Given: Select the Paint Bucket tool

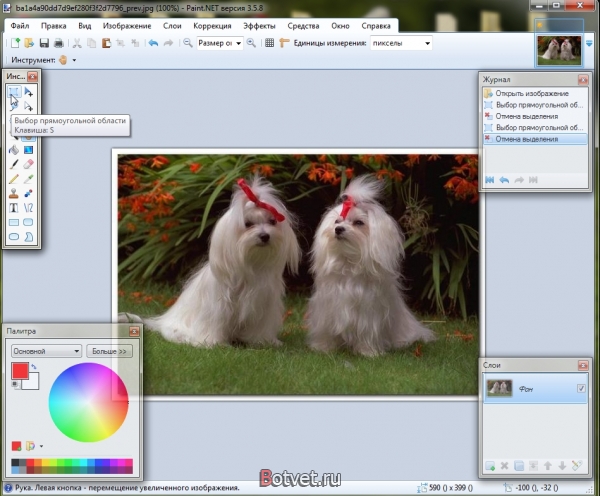Looking at the screenshot, I should coord(14,150).
